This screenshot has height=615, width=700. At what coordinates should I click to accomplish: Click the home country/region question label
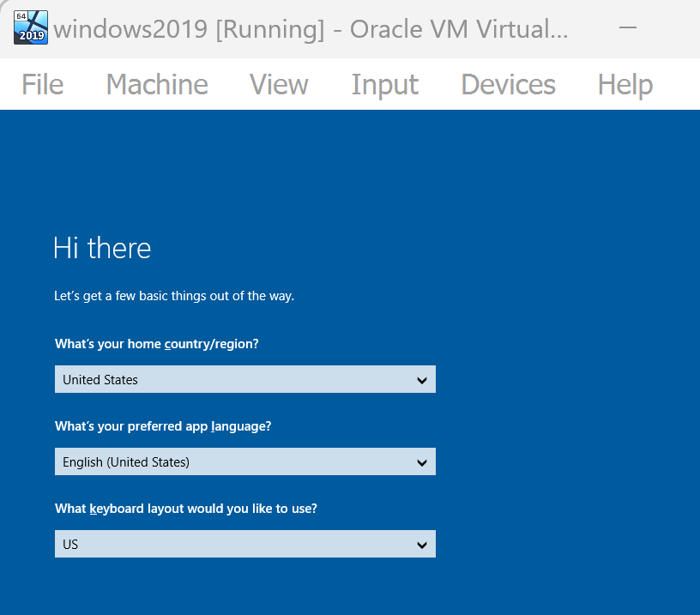click(x=157, y=344)
